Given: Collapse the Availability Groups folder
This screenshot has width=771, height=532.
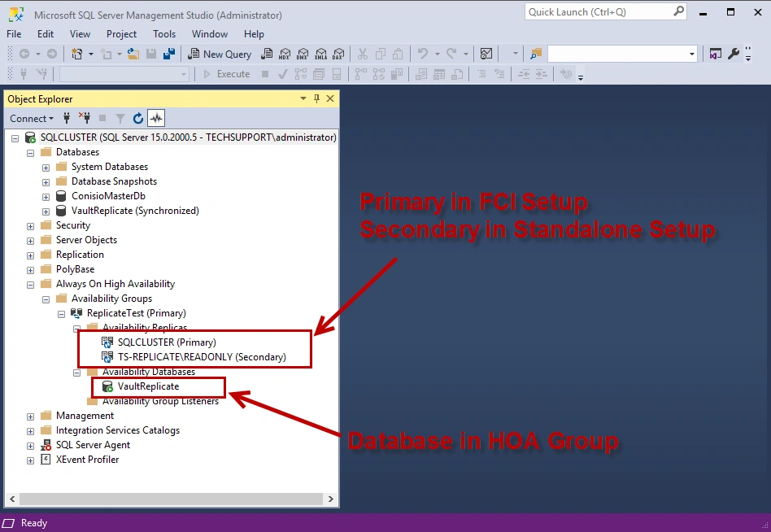Looking at the screenshot, I should click(46, 299).
